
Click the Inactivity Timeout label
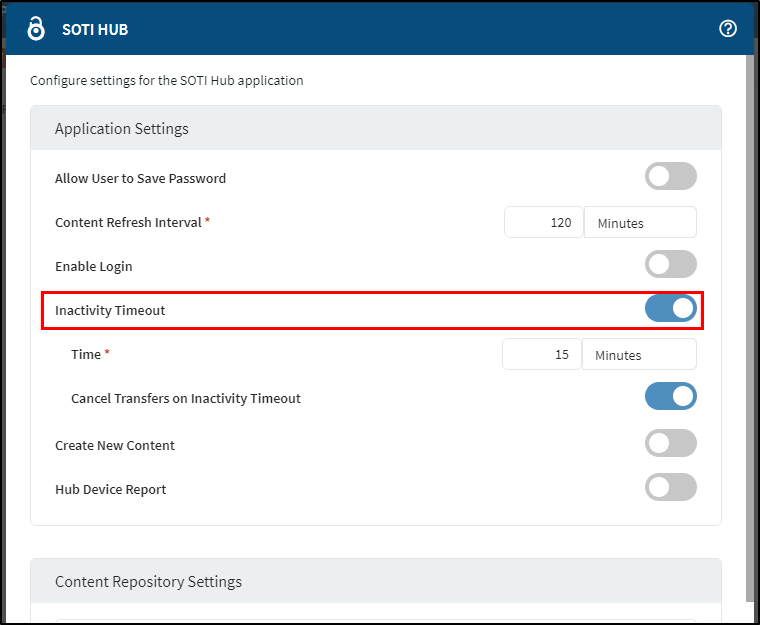click(x=110, y=310)
